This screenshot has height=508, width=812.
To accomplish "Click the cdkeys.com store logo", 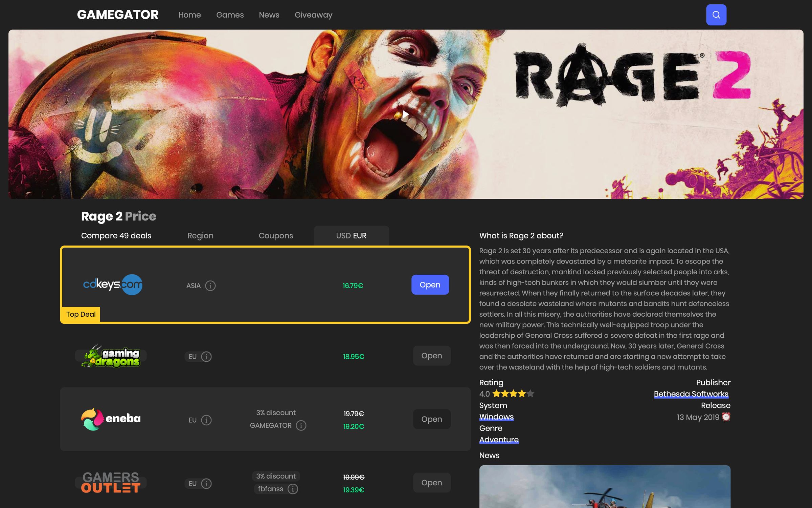I will (113, 284).
